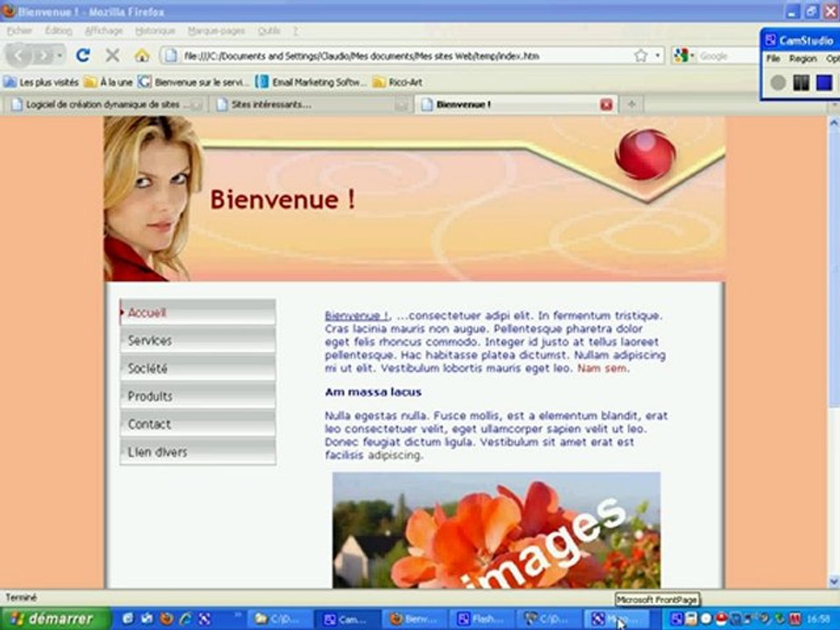
Task: Open the Outils menu
Action: [269, 31]
